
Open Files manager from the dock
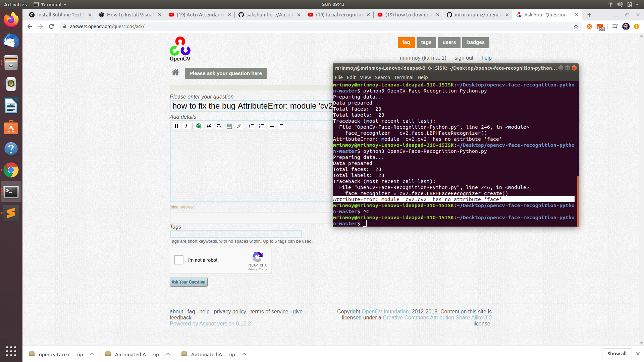click(11, 63)
